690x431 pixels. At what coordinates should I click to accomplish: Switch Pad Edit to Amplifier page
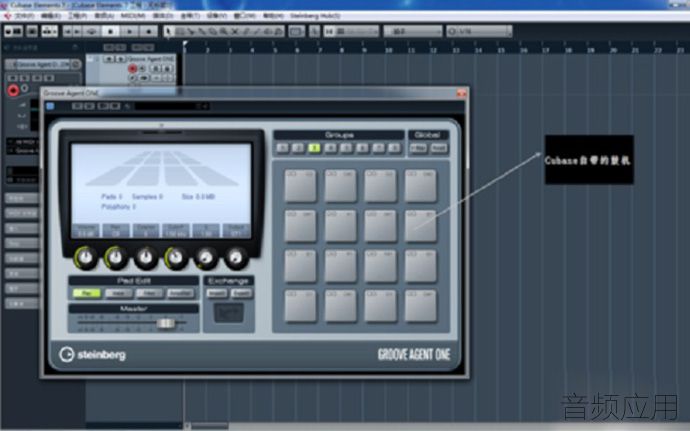tap(180, 293)
